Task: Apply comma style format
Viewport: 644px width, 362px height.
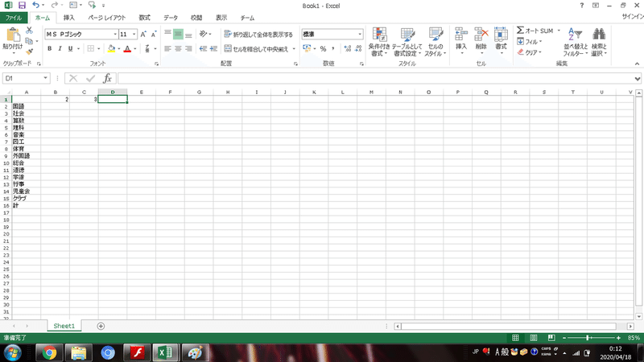Action: click(x=333, y=49)
